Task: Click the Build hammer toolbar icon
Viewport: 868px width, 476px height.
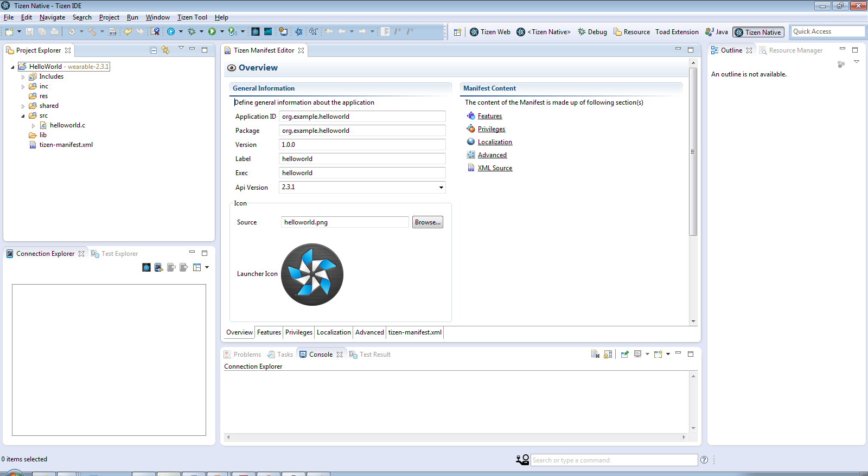Action: (x=92, y=31)
